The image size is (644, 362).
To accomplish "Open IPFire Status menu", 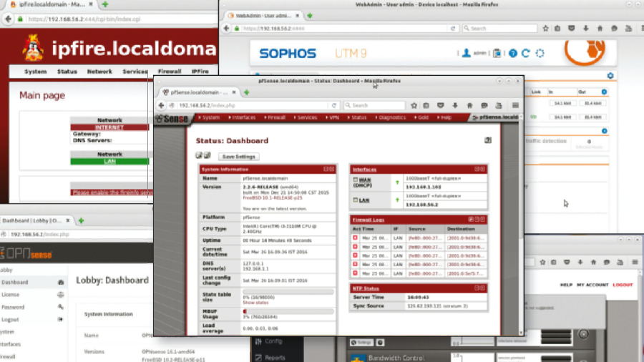I will (67, 72).
